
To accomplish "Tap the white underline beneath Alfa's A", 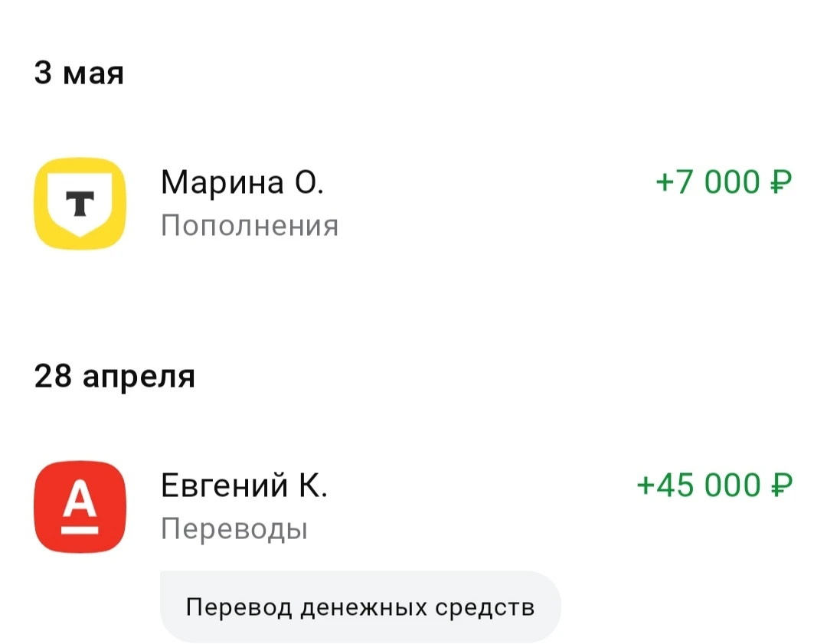I will [80, 528].
